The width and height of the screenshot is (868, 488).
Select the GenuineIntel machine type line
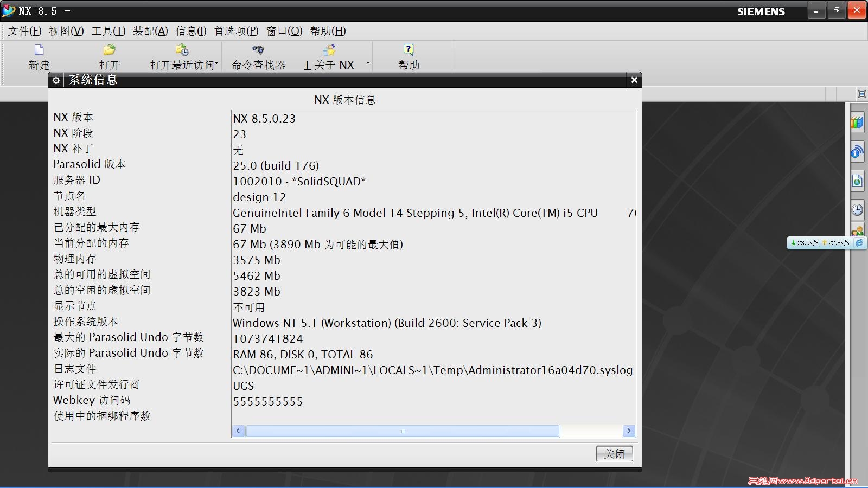tap(434, 213)
